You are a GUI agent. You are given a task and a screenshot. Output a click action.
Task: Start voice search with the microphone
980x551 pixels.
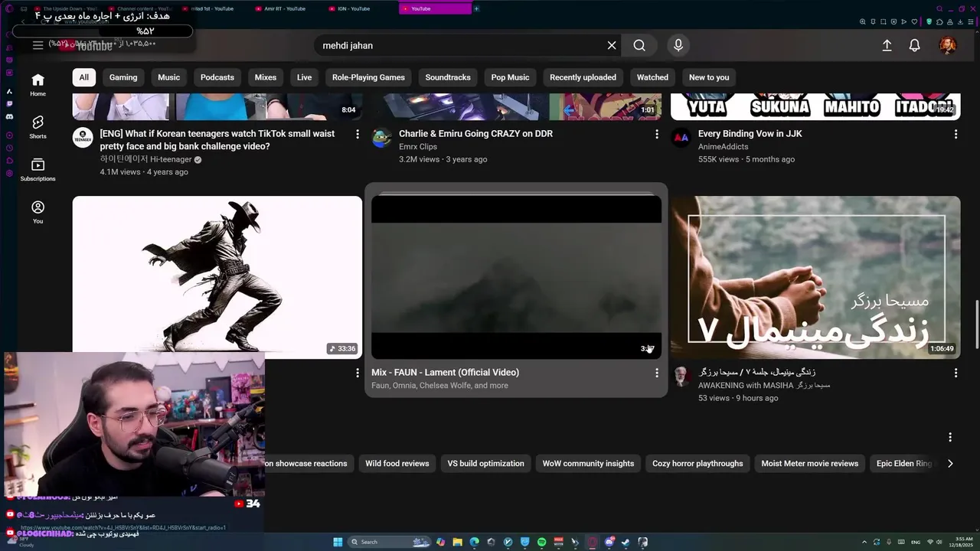[678, 45]
